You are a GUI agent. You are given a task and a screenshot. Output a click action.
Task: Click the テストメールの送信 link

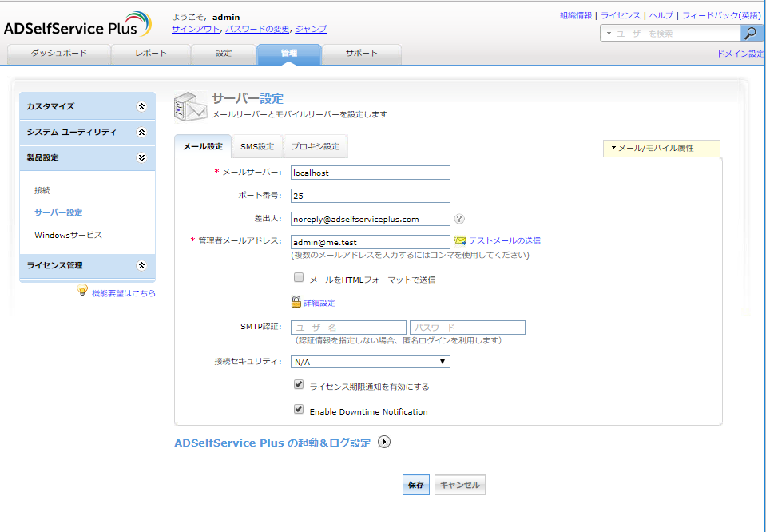[505, 241]
